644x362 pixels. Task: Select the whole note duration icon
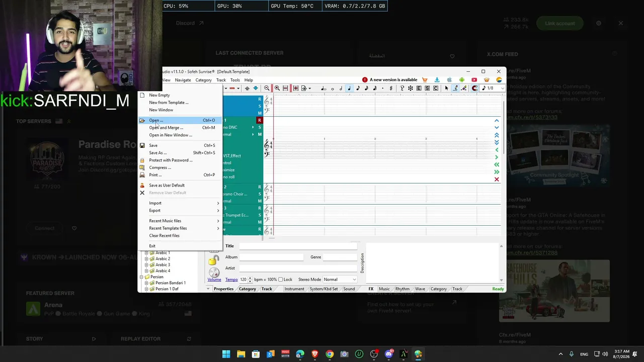coord(333,88)
